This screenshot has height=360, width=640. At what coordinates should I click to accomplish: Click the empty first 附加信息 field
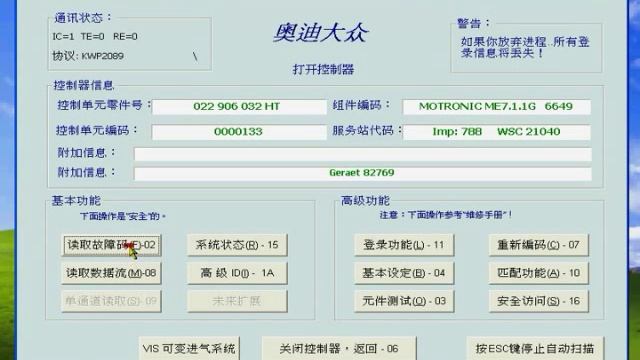pos(362,154)
